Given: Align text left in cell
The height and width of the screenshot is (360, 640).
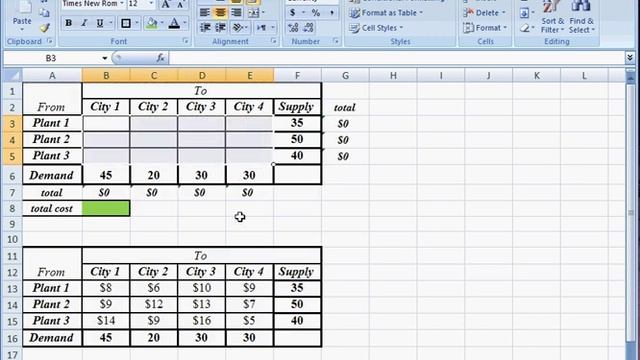Looking at the screenshot, I should (x=205, y=13).
